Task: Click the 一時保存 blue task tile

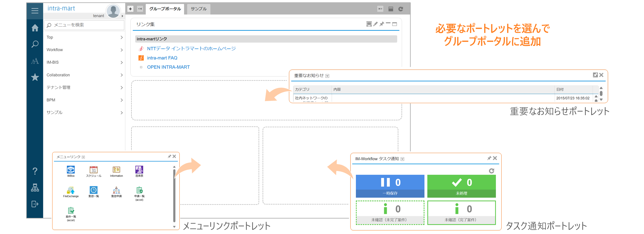Action: (390, 186)
